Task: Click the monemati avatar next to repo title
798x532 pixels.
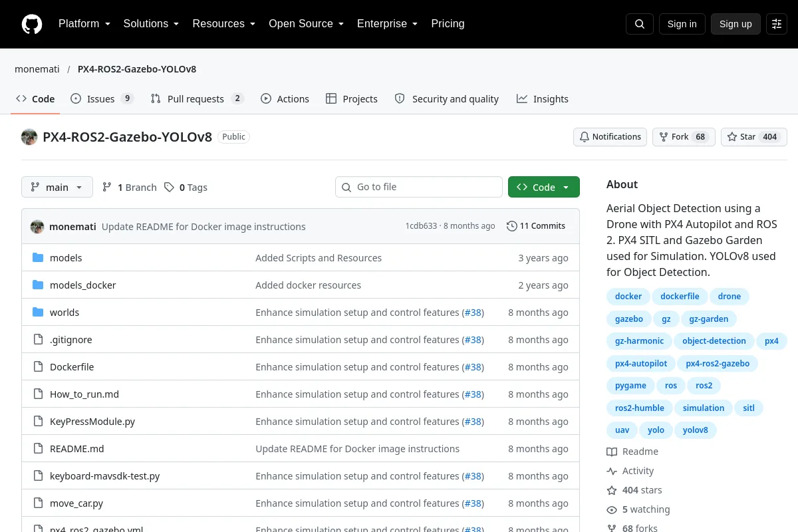Action: [29, 137]
